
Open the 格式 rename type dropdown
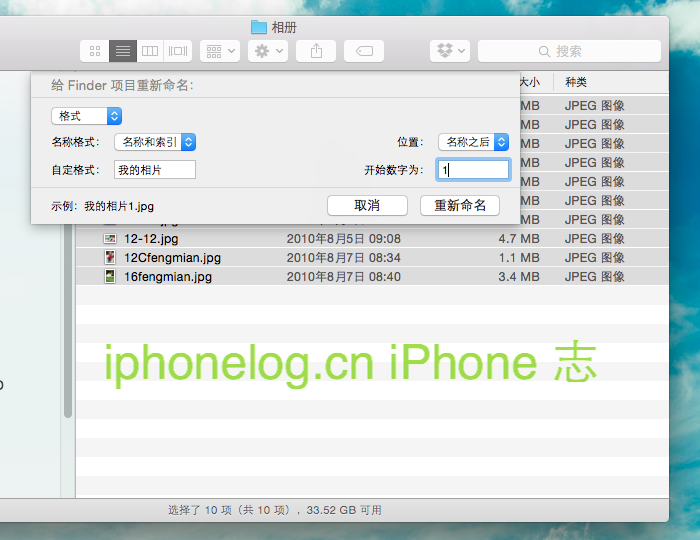(87, 116)
